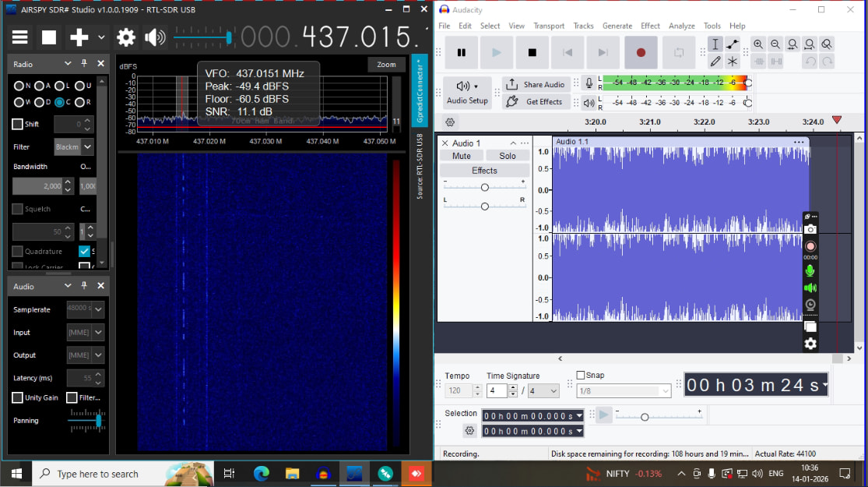Mute SDR# audio via speaker icon
Viewport: 868px width, 487px height.
(155, 37)
